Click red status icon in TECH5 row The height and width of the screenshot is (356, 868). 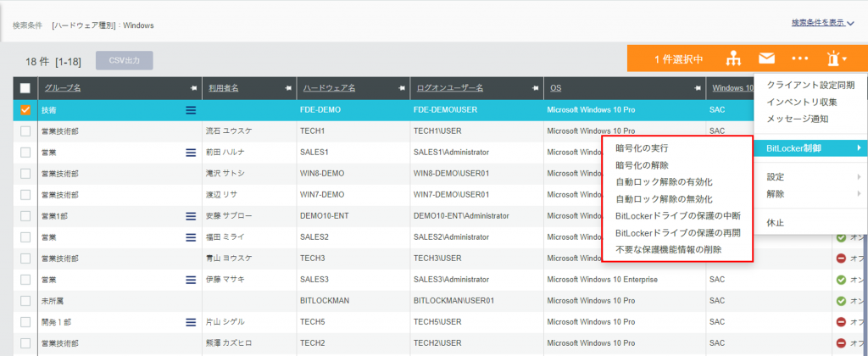(842, 322)
